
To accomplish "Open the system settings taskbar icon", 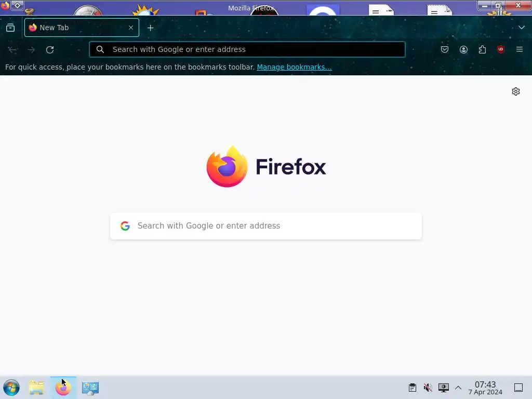I will click(90, 388).
